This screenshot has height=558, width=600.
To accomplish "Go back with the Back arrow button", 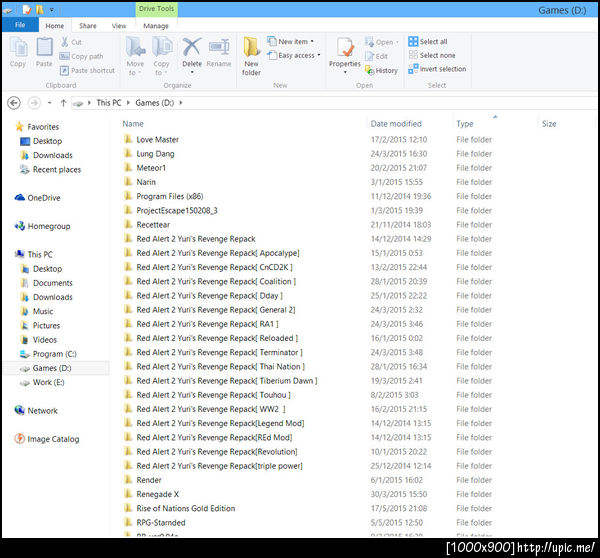I will (x=14, y=103).
